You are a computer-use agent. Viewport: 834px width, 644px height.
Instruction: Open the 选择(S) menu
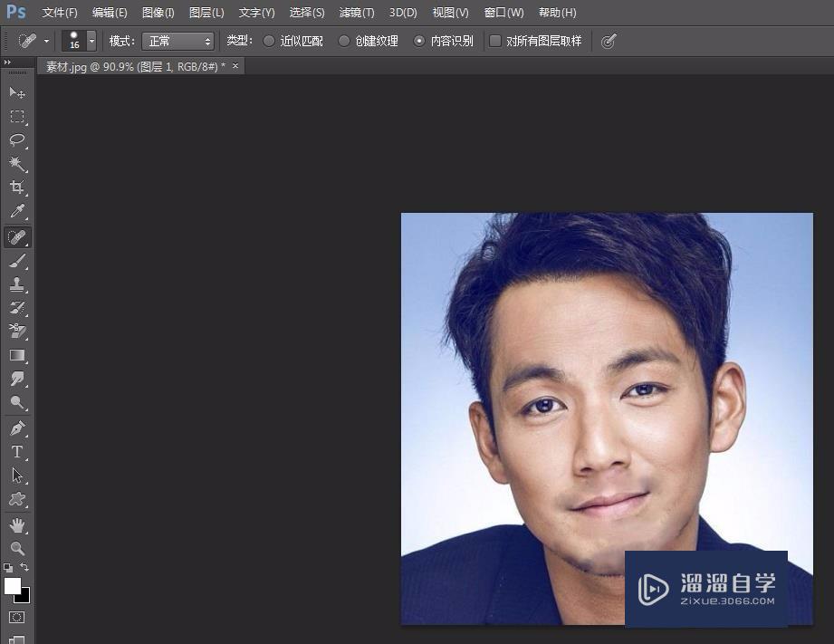tap(307, 13)
